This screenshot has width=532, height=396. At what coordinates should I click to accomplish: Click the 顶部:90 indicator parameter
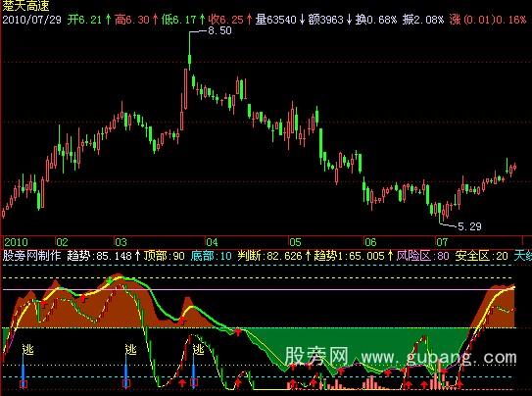point(165,256)
